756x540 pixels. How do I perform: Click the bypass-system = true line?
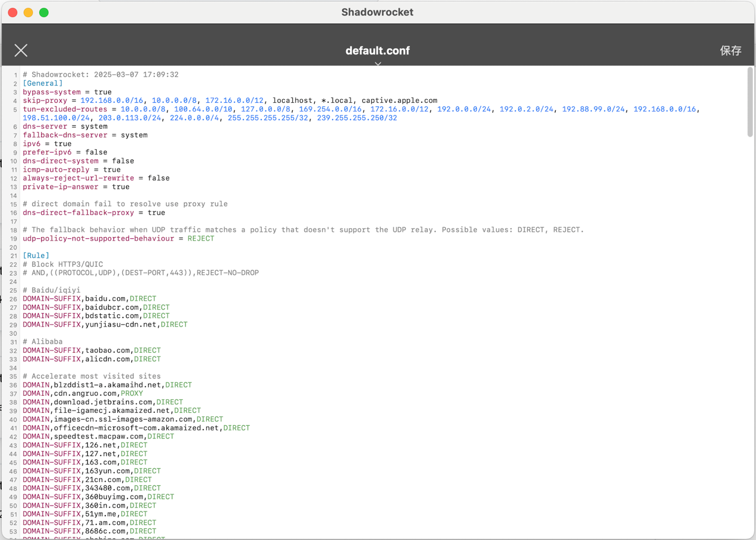[x=67, y=92]
